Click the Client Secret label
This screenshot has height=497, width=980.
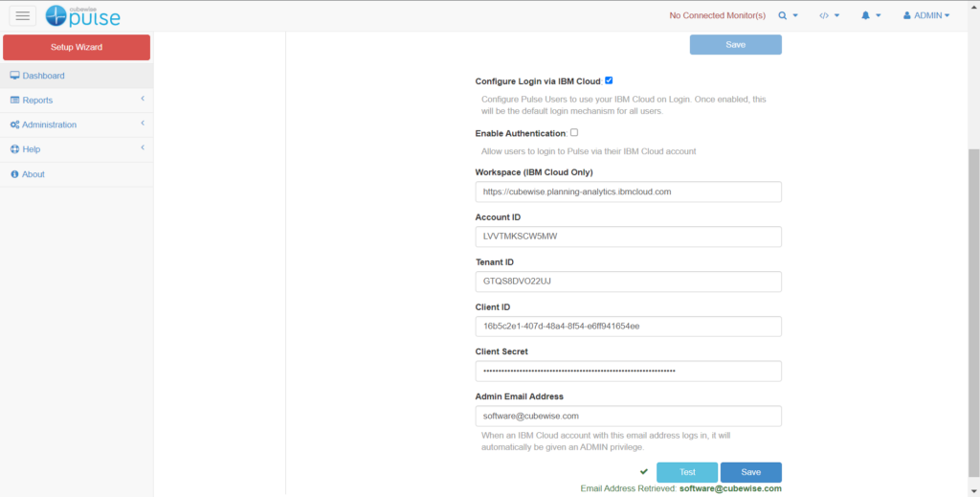501,351
